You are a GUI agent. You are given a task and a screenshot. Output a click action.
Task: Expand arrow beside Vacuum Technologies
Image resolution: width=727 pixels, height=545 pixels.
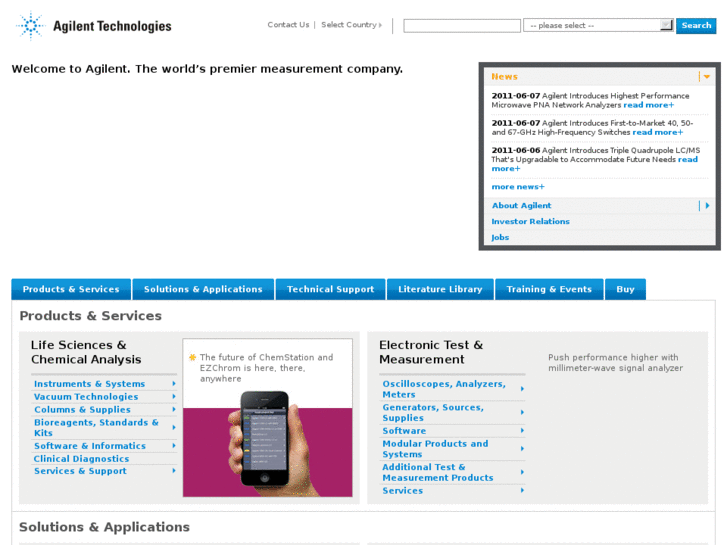click(x=174, y=397)
